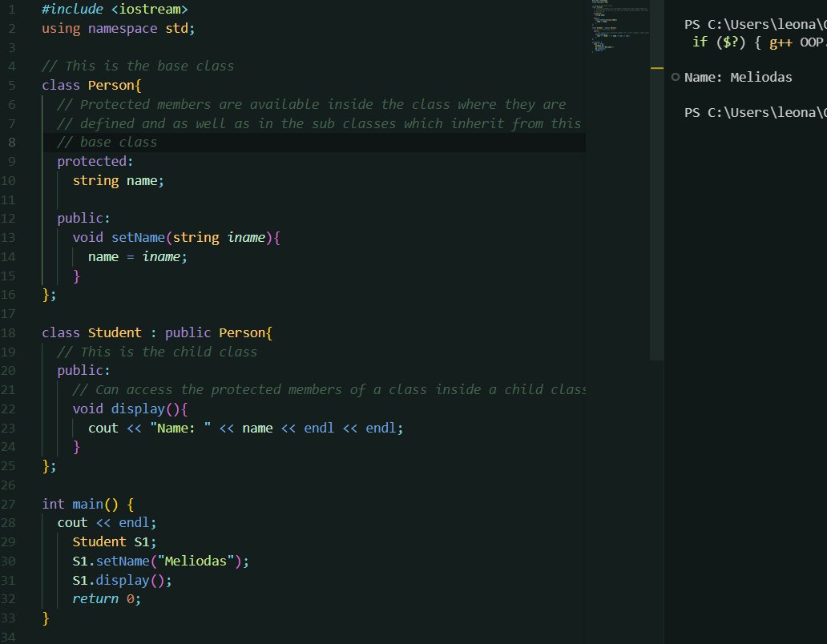Click 'class Student : public Person{' line

[x=156, y=333]
